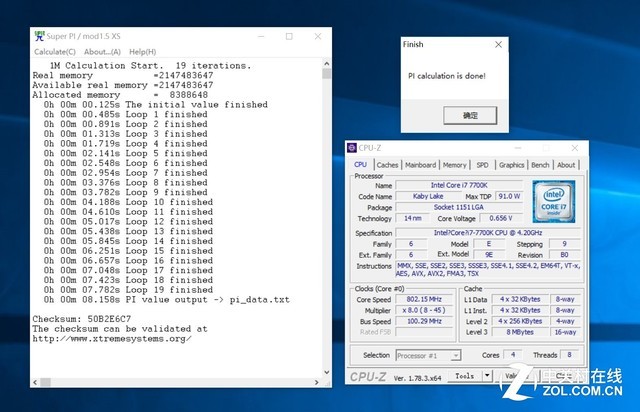Viewport: 640px width, 412px height.
Task: Click the 'Loop 10 finished' line in Super PI
Action: pyautogui.click(x=128, y=202)
